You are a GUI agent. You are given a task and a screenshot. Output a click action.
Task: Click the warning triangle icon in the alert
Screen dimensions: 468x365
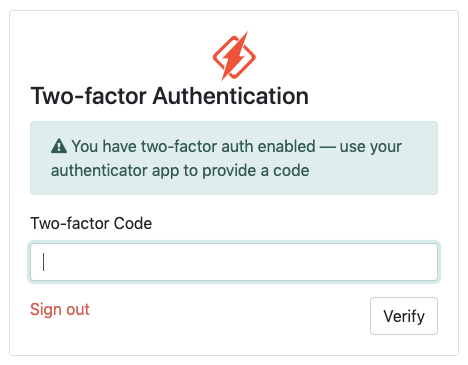pyautogui.click(x=59, y=146)
